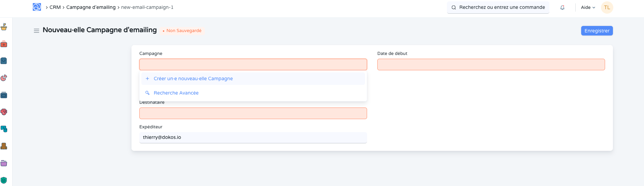Open the Aide dropdown menu

click(588, 8)
